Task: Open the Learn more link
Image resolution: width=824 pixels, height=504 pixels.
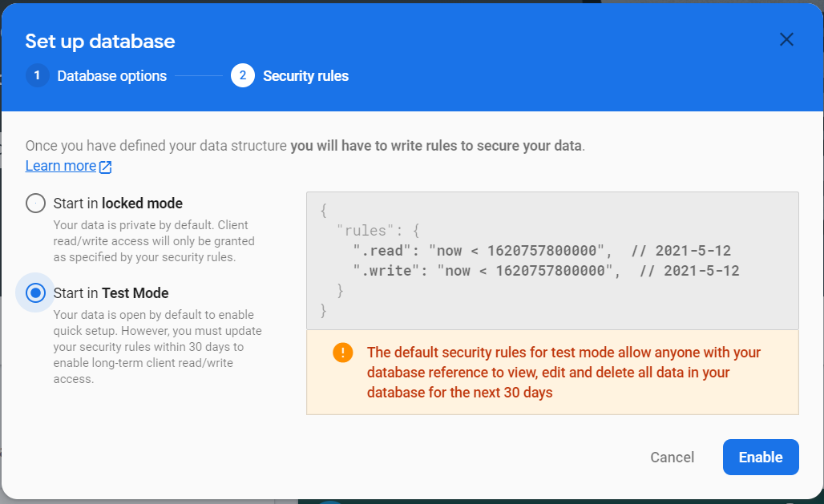Action: [61, 166]
